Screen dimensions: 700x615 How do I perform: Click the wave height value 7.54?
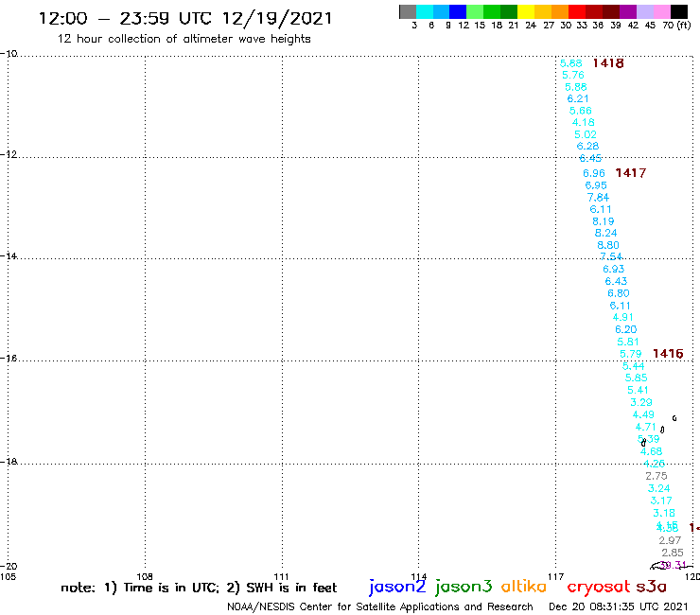click(611, 256)
